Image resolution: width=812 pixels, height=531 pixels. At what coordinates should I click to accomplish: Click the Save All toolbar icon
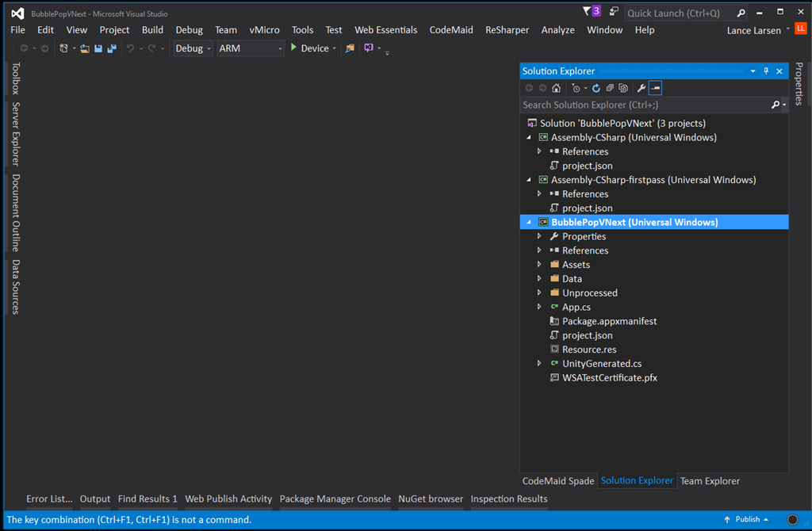coord(111,48)
